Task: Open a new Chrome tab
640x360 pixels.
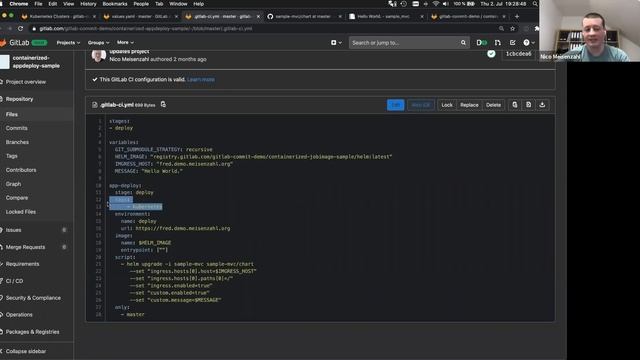Action: click(x=517, y=16)
